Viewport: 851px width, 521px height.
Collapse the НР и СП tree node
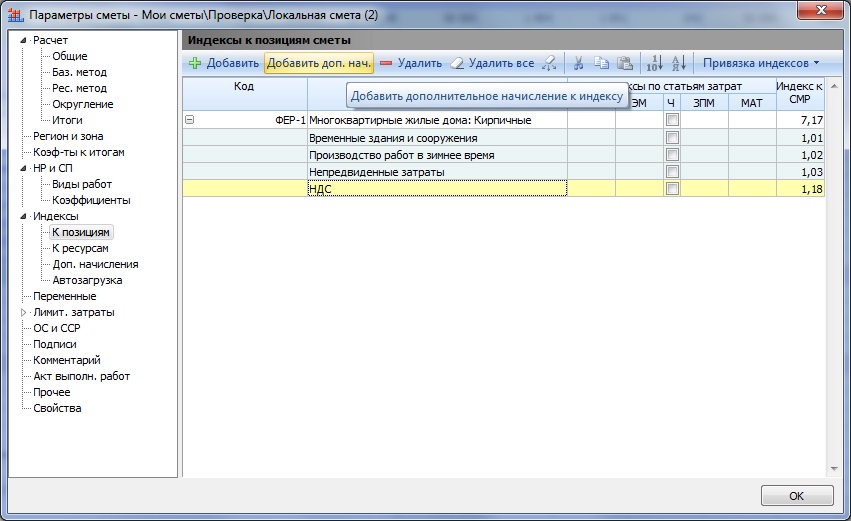coord(23,168)
